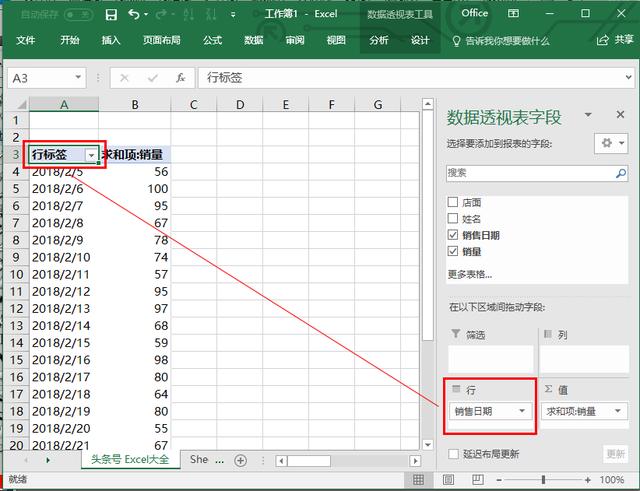Viewport: 640px width, 491px height.
Task: Uncheck the 销售日期 field checkbox
Action: pos(453,235)
